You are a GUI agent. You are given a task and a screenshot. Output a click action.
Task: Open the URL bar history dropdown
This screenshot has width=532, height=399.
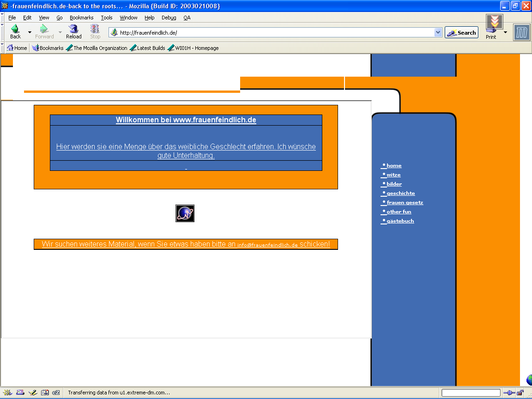click(438, 33)
